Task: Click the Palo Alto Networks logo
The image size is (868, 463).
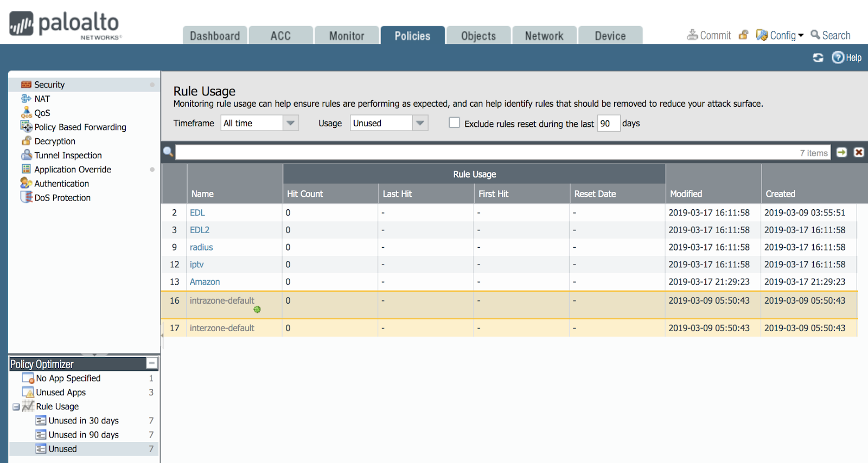Action: [65, 25]
